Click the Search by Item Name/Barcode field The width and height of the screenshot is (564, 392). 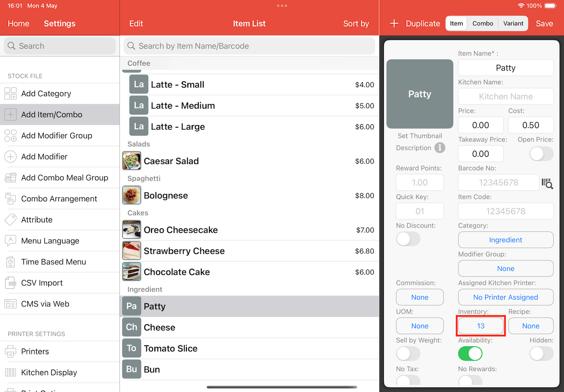249,46
